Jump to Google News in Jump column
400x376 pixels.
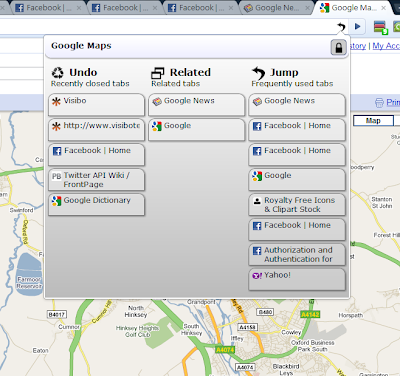[297, 105]
